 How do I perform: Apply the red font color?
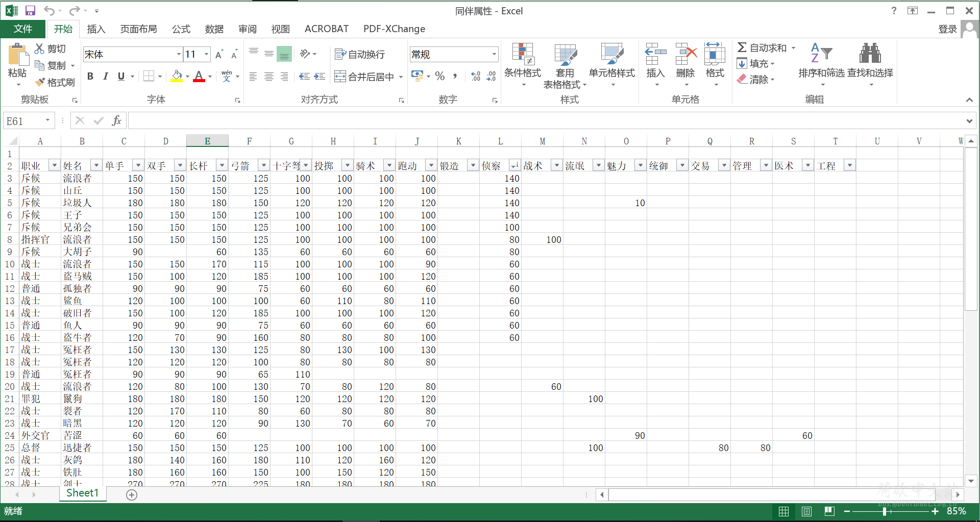coord(199,77)
